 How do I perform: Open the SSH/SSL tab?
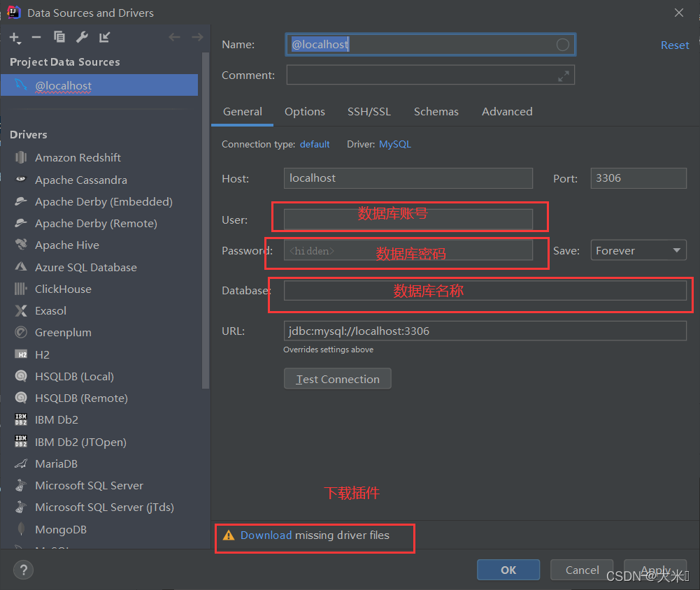tap(369, 112)
